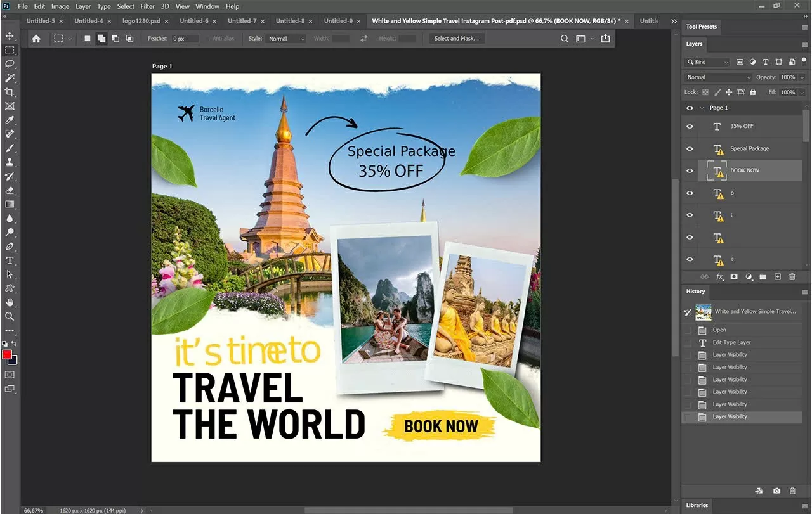This screenshot has height=514, width=812.
Task: Click the red foreground color swatch
Action: [7, 355]
